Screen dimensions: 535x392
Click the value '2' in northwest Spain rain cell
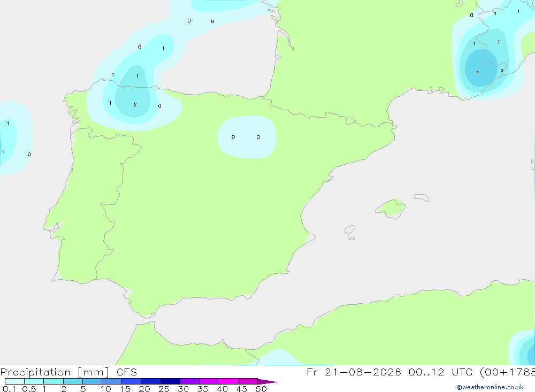pyautogui.click(x=135, y=104)
